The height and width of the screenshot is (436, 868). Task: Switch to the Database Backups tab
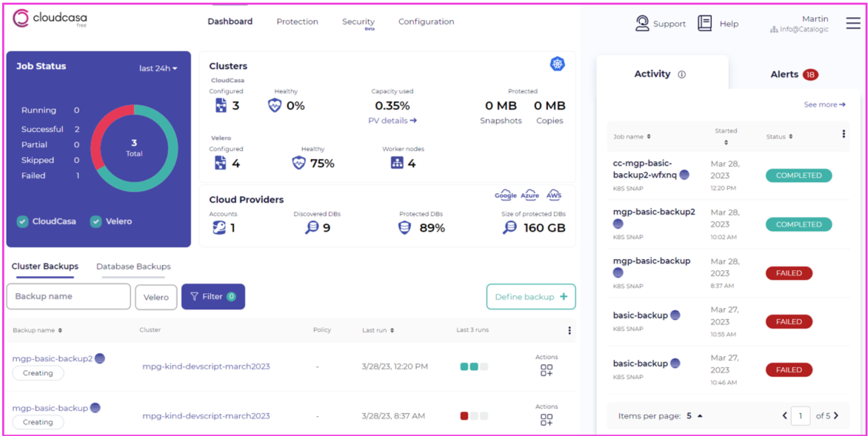tap(133, 266)
